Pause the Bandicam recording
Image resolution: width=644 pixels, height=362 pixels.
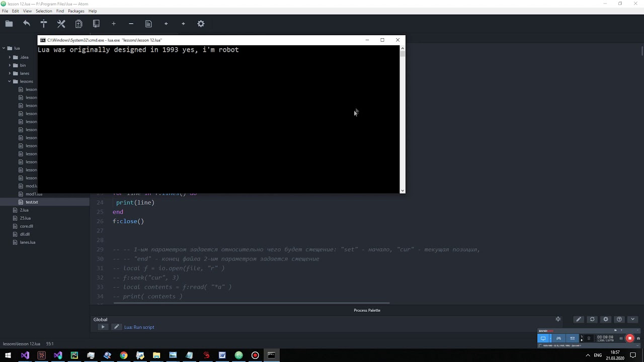click(621, 338)
